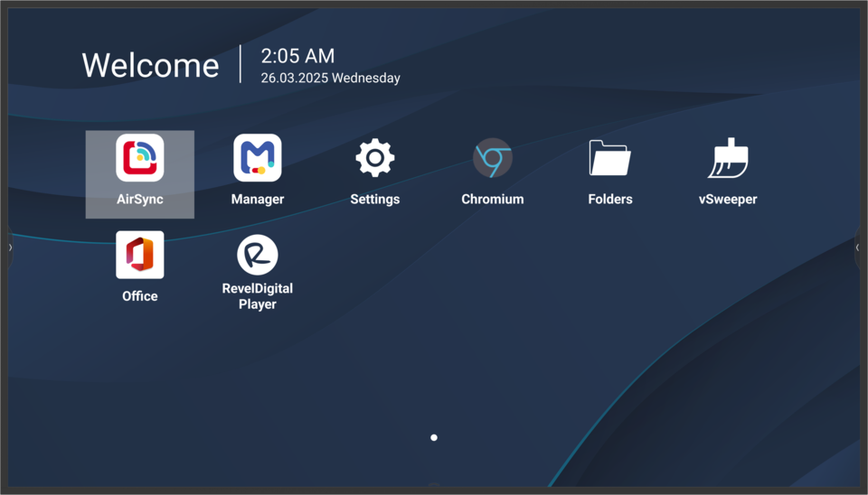Click the 2:05 AM clock
The width and height of the screenshot is (868, 495).
(x=297, y=56)
